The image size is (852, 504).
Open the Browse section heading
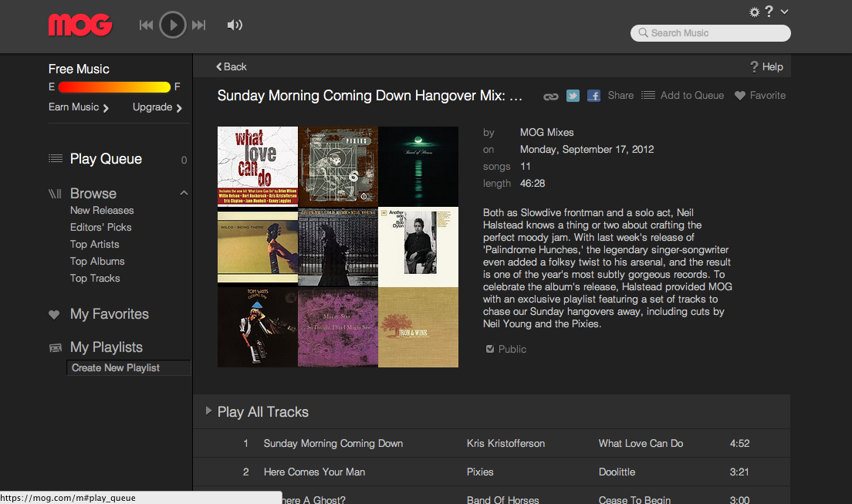[x=93, y=194]
